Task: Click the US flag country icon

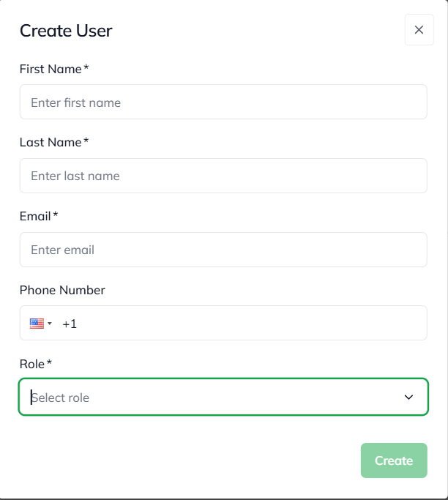Action: [x=37, y=324]
